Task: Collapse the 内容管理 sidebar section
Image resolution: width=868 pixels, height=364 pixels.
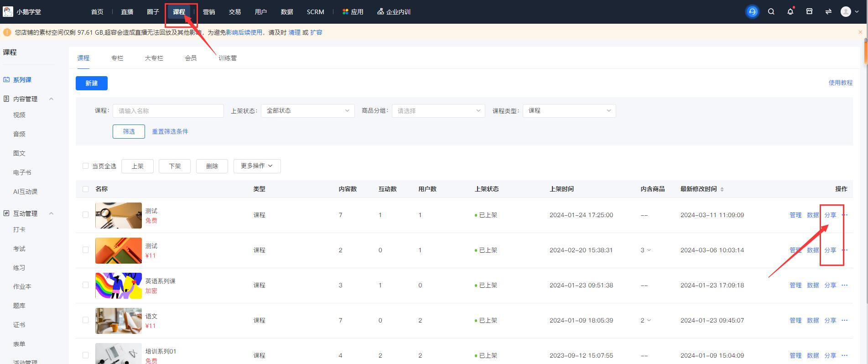Action: click(x=51, y=99)
